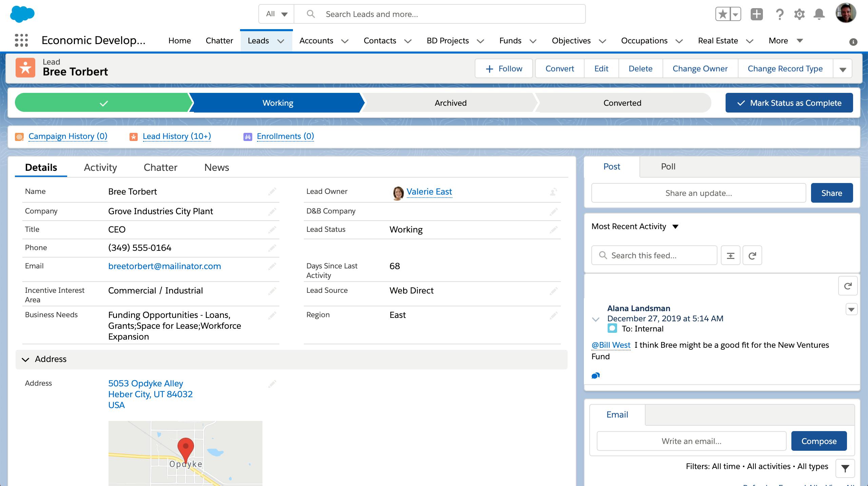Click expand posts icon beside feed search
The height and width of the screenshot is (486, 868).
click(x=730, y=256)
